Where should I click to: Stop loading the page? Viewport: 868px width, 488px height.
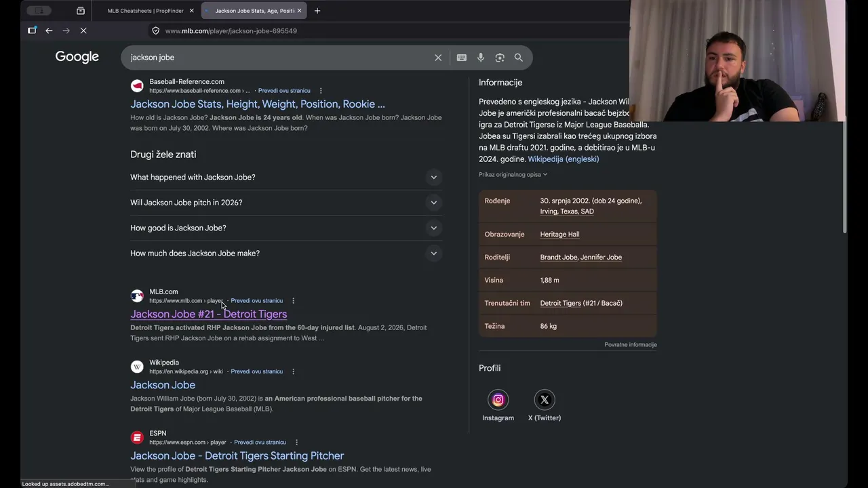click(83, 30)
